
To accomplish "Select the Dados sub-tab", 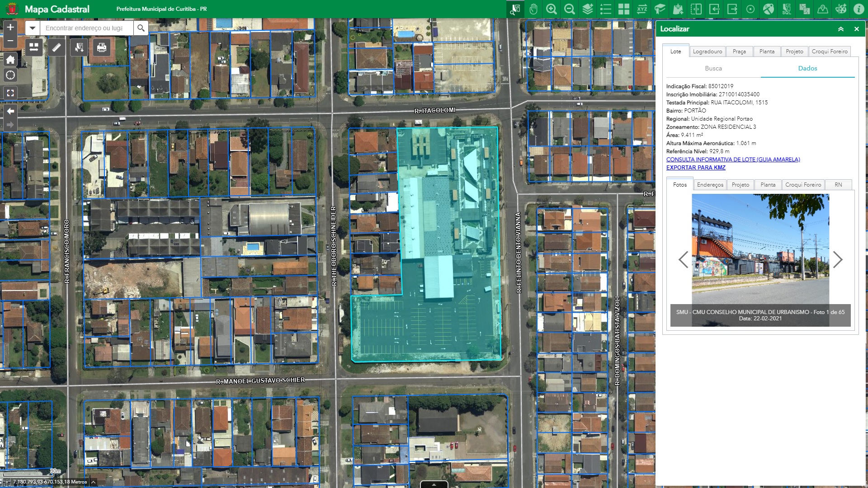I will pos(807,68).
